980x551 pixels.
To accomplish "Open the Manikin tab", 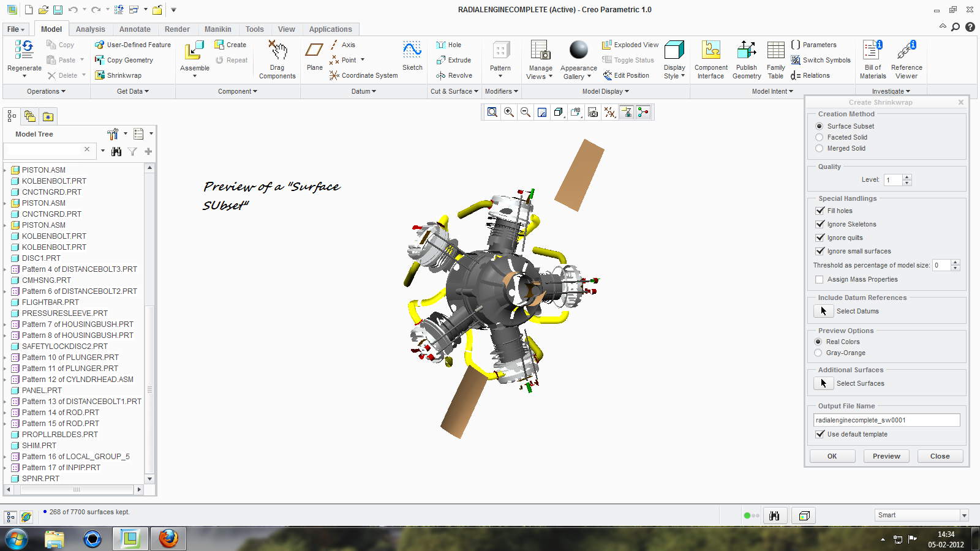I will pos(218,29).
